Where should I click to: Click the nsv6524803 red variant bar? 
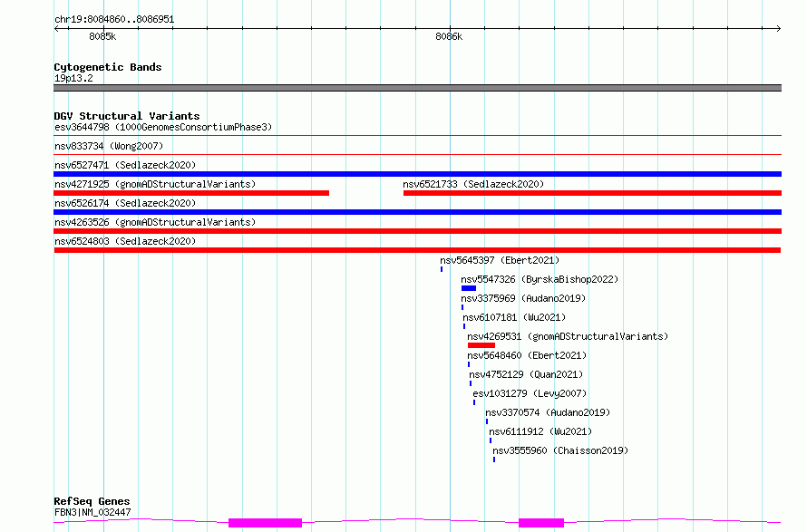pos(417,250)
